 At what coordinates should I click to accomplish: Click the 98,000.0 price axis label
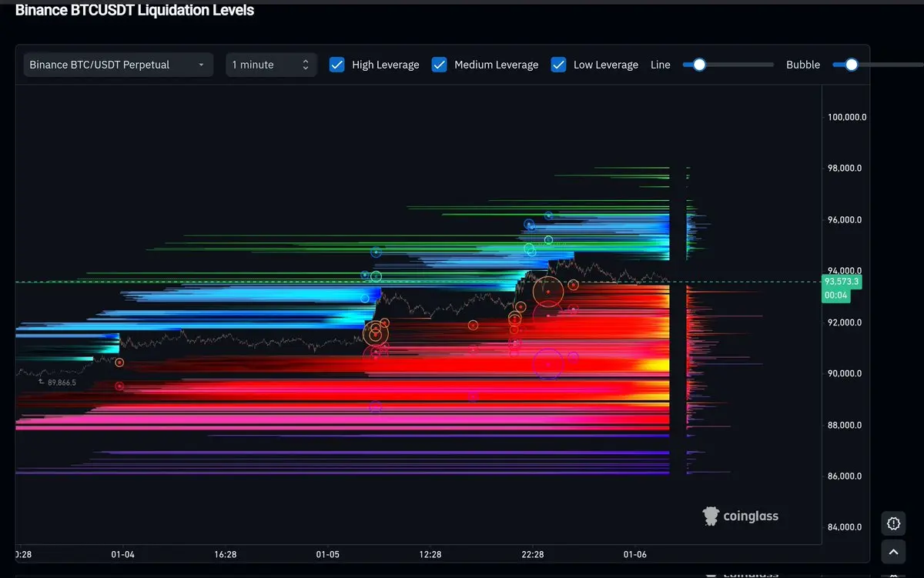coord(845,169)
